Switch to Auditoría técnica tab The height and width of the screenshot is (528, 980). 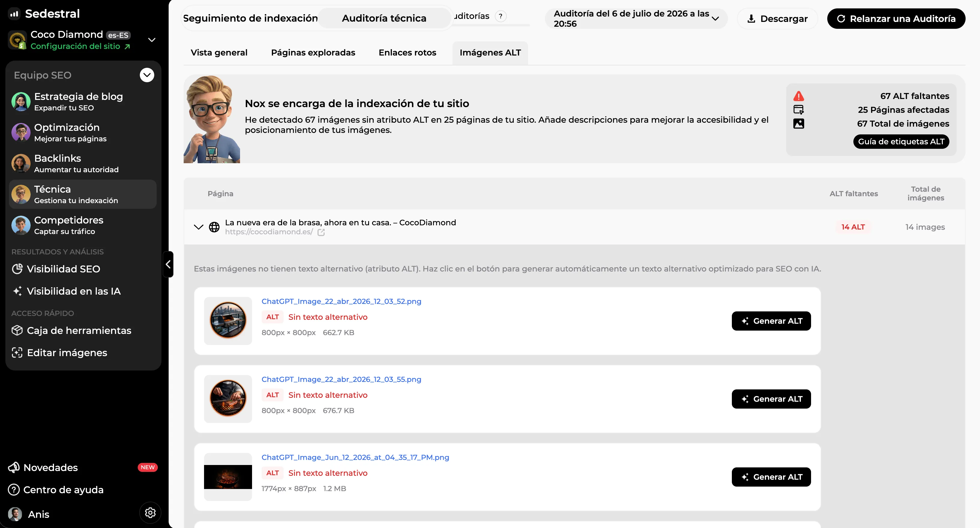tap(384, 18)
